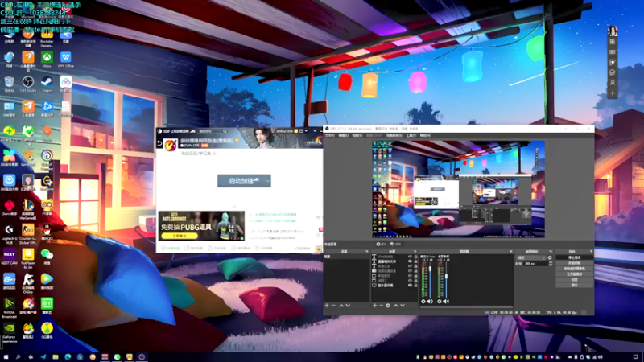Pop out the scene transitions dock panel
644x362 pixels.
551,251
